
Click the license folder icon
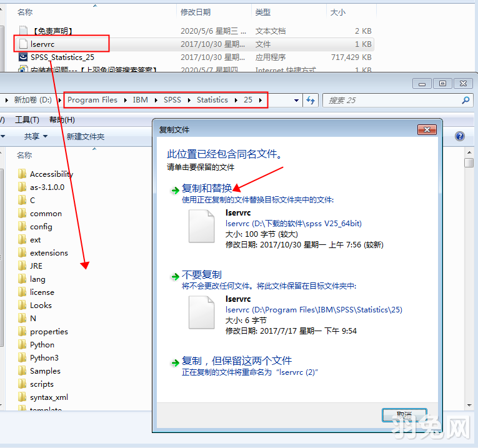tap(22, 292)
